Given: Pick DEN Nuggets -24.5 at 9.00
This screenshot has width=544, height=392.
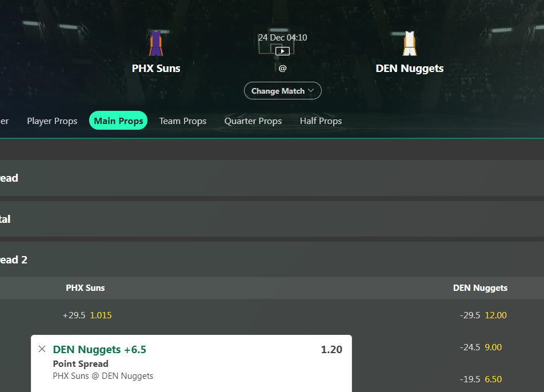Looking at the screenshot, I should [481, 347].
